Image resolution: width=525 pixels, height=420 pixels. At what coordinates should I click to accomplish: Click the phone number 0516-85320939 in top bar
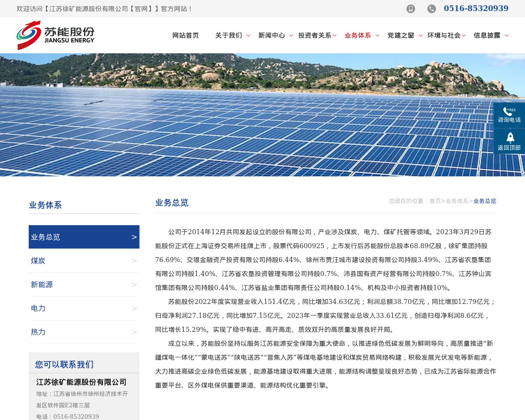pyautogui.click(x=476, y=8)
